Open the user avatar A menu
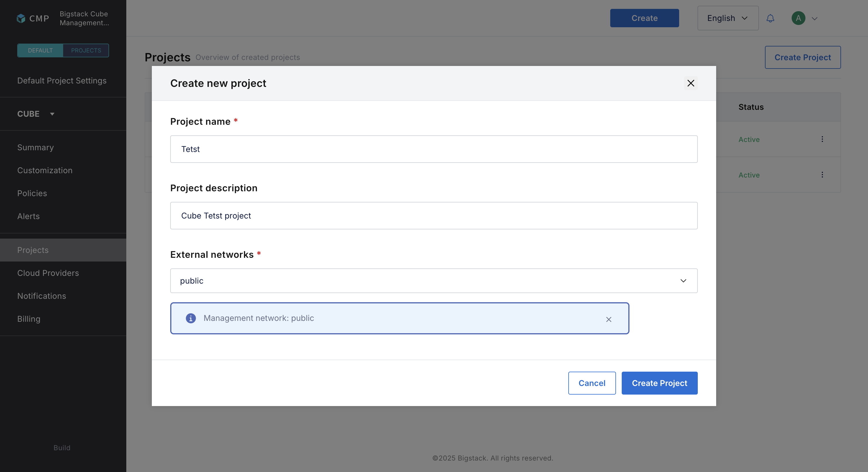 (x=798, y=18)
